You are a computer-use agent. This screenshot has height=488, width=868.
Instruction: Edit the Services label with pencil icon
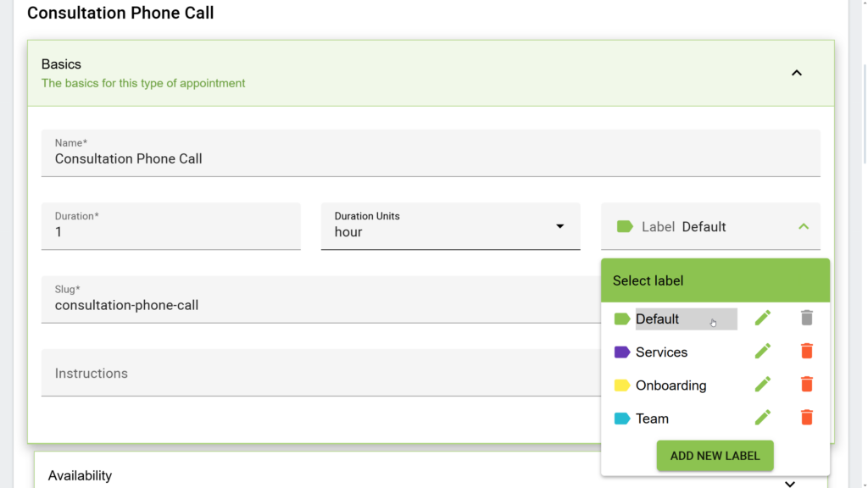762,351
